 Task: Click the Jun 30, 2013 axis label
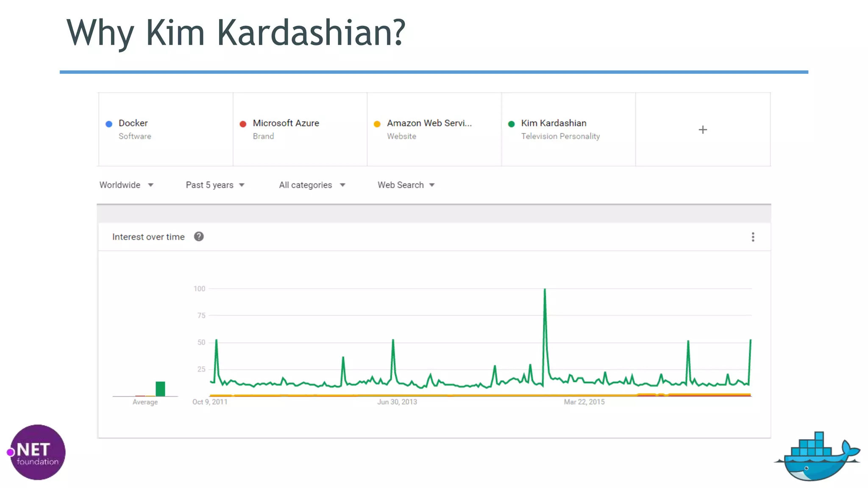(x=397, y=402)
